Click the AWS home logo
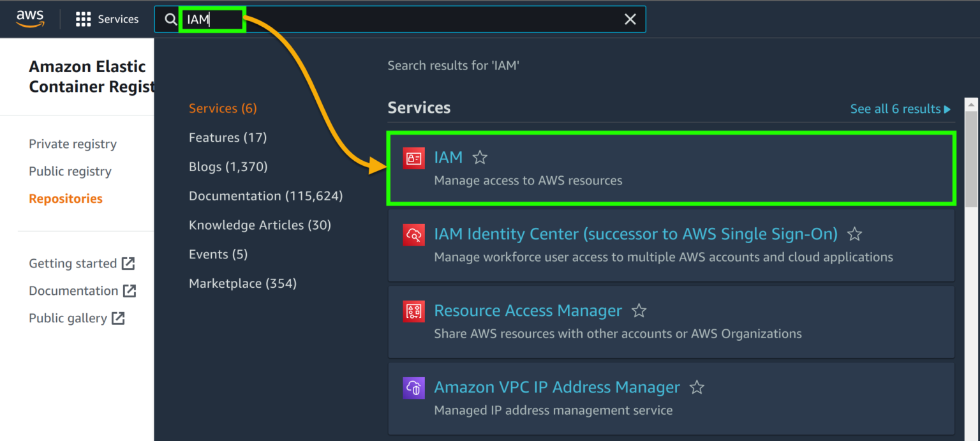The image size is (980, 441). (29, 19)
